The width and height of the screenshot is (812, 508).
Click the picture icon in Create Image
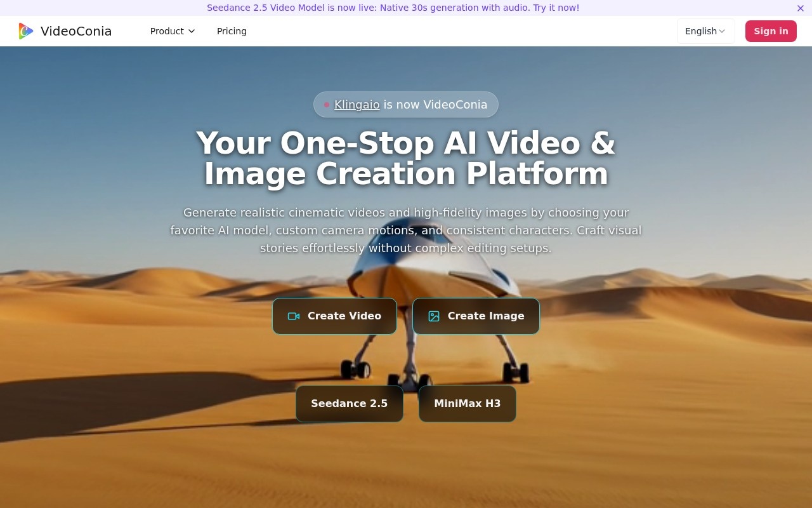coord(434,316)
